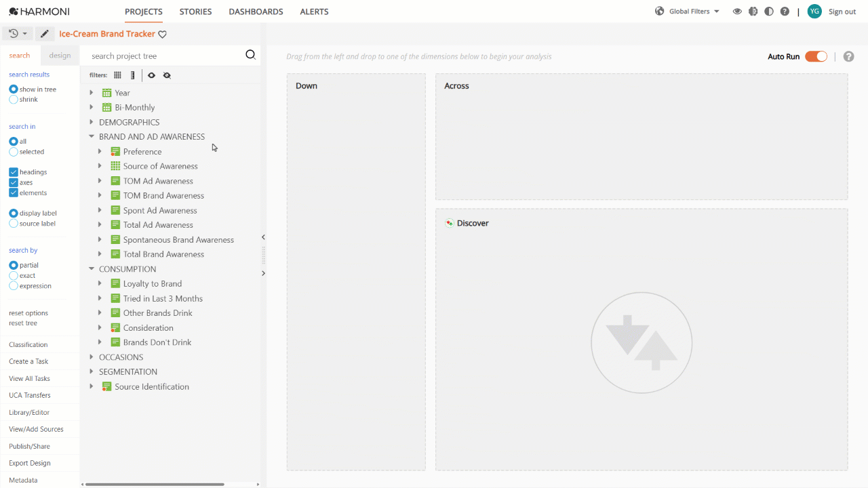
Task: Open the Global Filters dropdown
Action: click(x=694, y=12)
